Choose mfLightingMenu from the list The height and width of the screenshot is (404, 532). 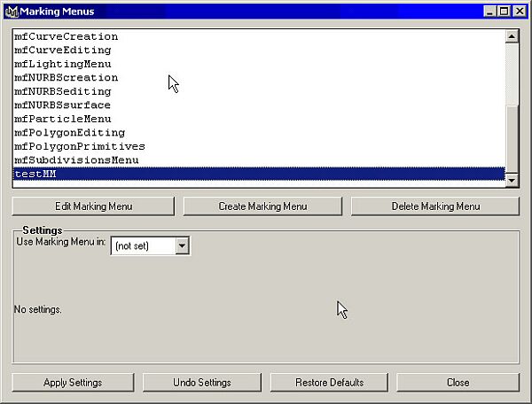point(63,65)
